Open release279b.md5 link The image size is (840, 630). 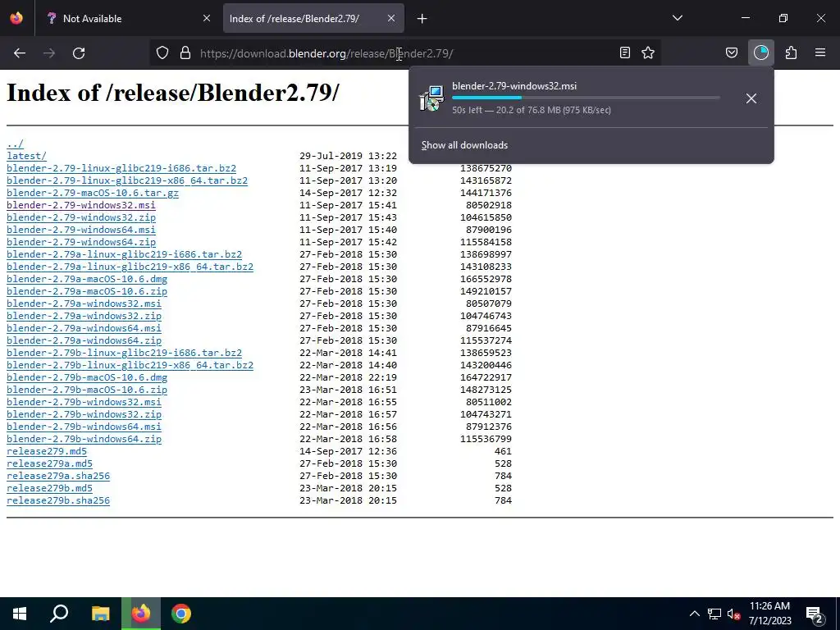tap(50, 489)
